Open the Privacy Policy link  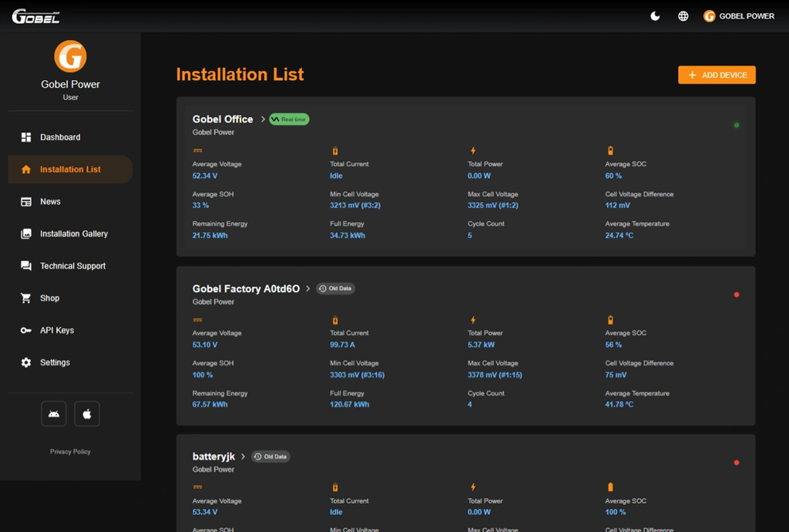coord(70,452)
